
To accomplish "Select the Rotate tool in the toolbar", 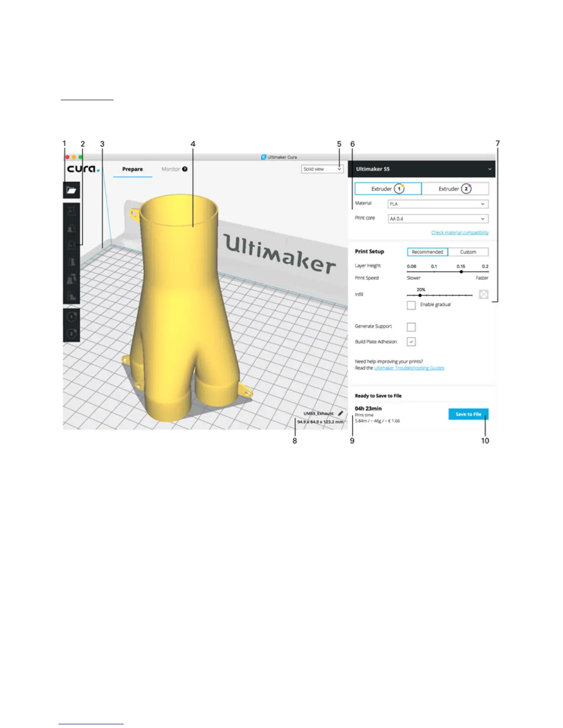I will [x=71, y=245].
